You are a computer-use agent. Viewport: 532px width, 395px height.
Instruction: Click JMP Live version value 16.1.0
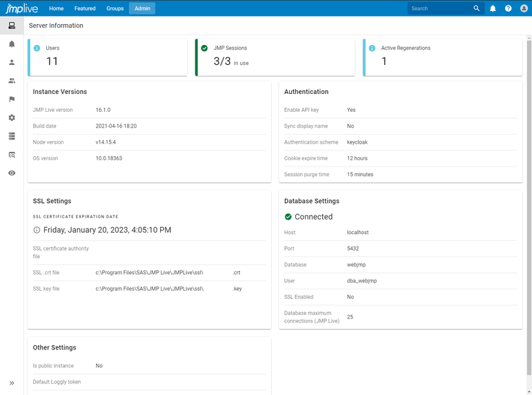[103, 110]
